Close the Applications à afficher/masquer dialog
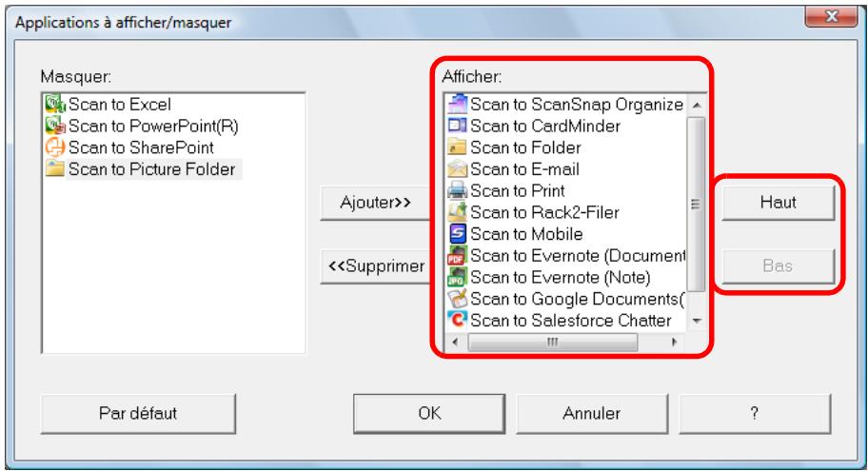 click(x=831, y=16)
